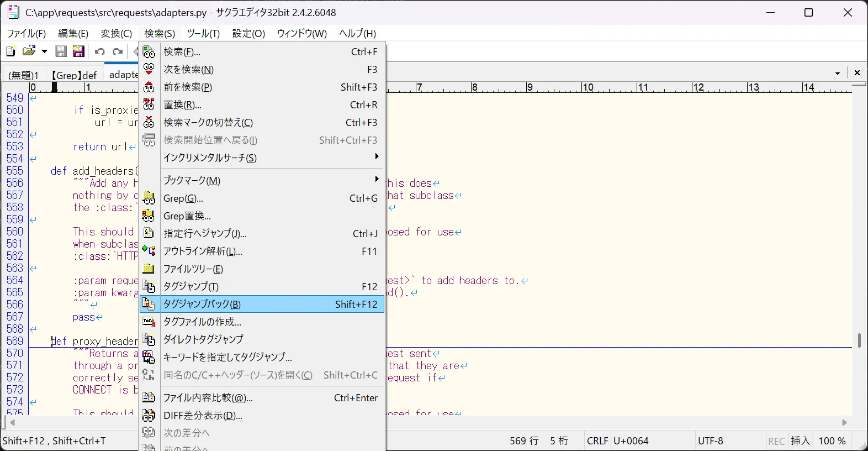The height and width of the screenshot is (451, 868).
Task: Open the tab list dropdown arrow
Action: coord(838,73)
